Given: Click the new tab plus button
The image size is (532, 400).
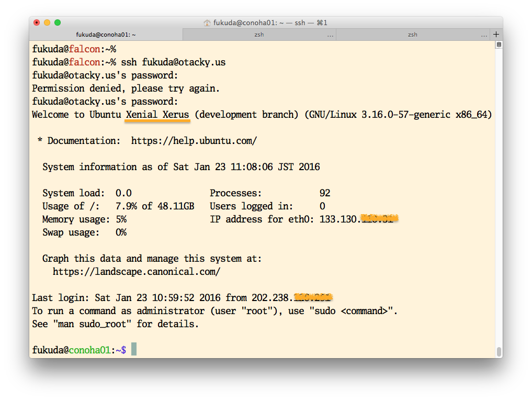Looking at the screenshot, I should [x=496, y=35].
